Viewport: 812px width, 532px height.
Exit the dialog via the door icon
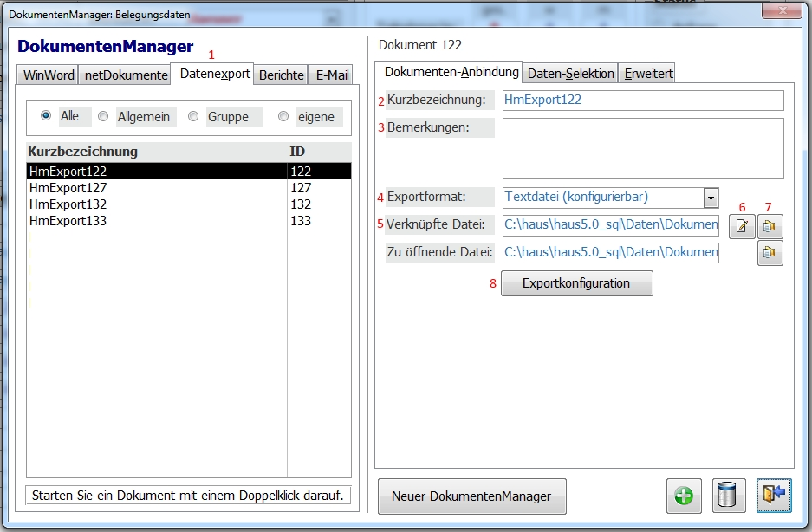click(774, 496)
